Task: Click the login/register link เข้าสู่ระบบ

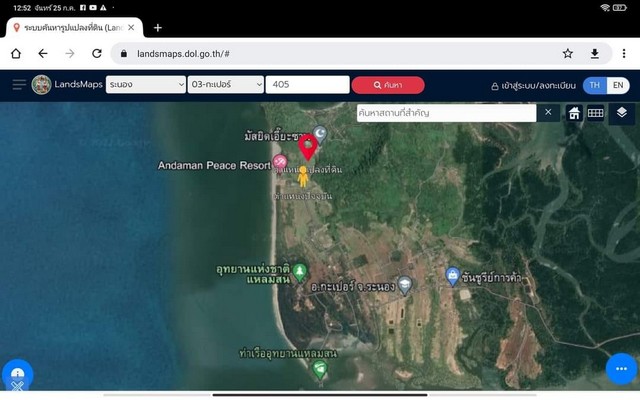Action: click(x=532, y=86)
